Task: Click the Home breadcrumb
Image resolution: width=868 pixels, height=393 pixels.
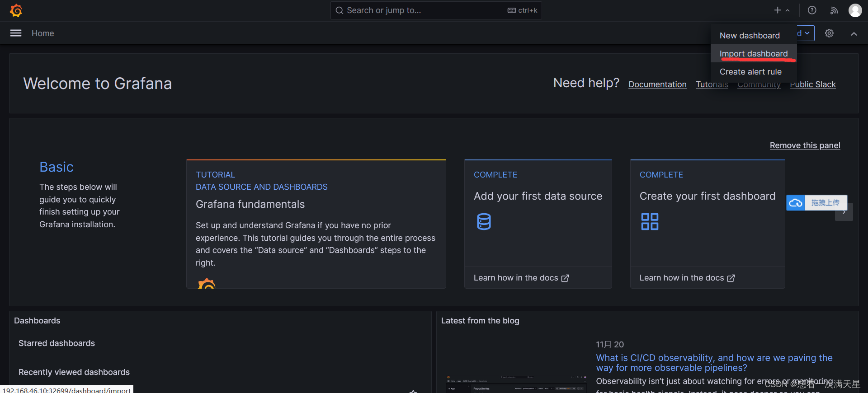Action: point(43,33)
